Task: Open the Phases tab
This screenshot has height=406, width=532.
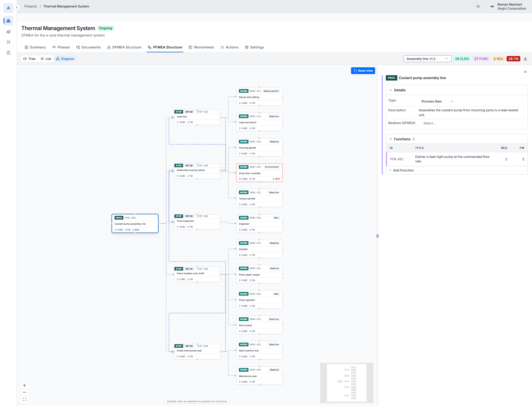Action: (61, 47)
